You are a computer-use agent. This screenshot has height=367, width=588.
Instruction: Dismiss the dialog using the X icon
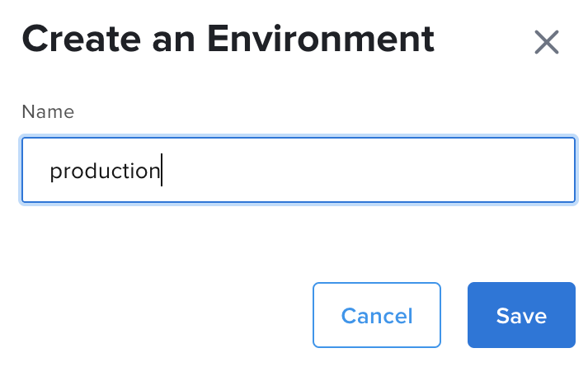click(x=547, y=42)
